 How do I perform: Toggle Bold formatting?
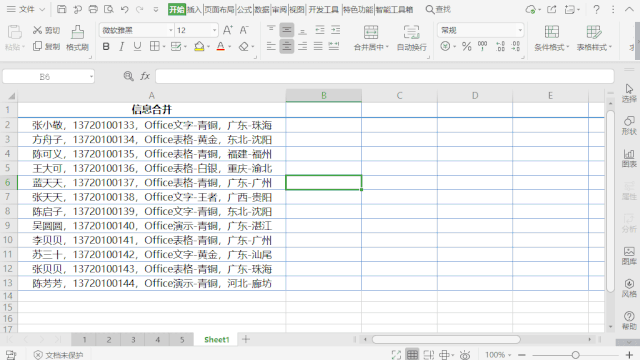point(106,47)
